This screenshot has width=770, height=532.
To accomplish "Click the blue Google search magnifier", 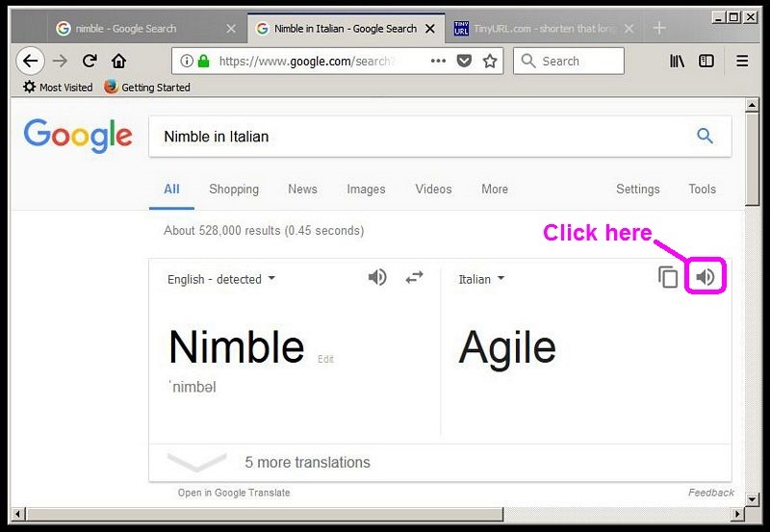I will pos(705,136).
